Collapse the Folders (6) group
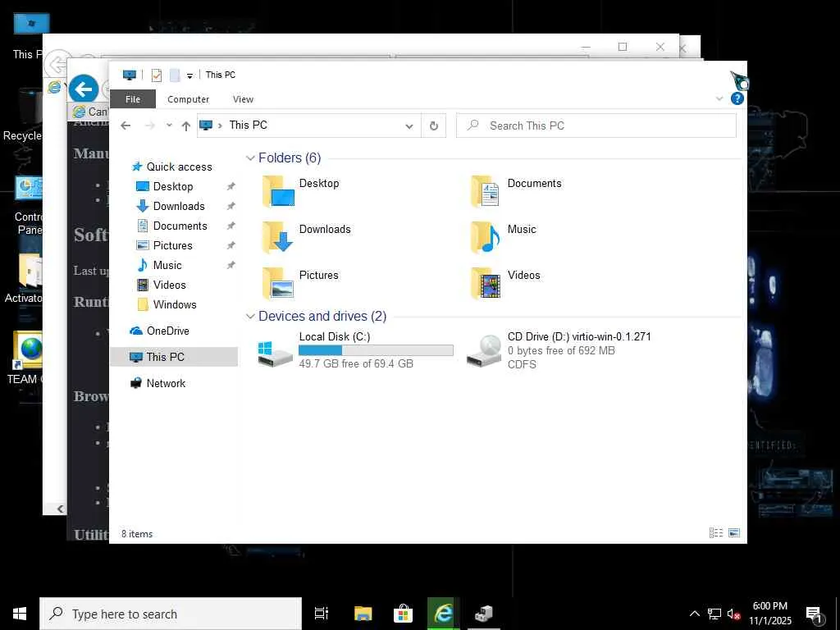Screen dimensions: 840x630 [x=250, y=158]
